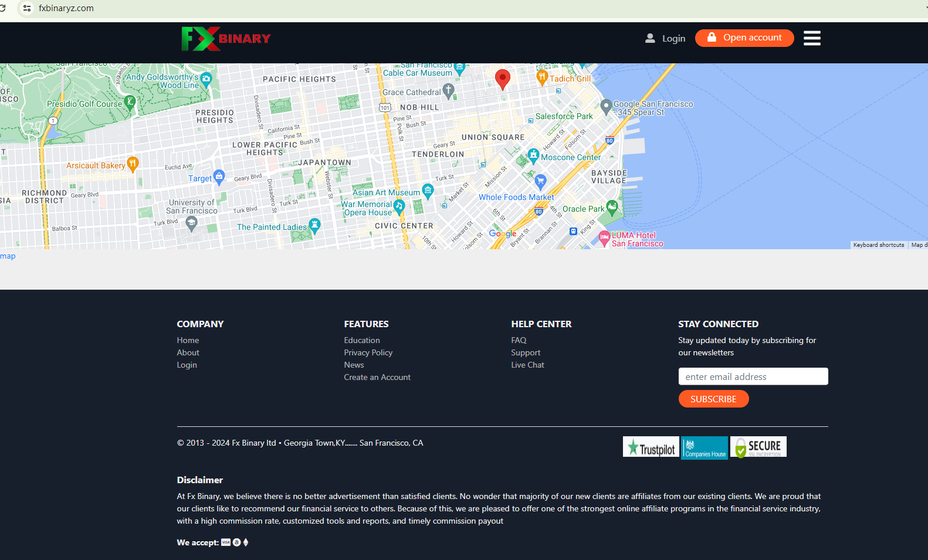Click the Trustpilot badge
This screenshot has height=560, width=928.
coord(651,447)
